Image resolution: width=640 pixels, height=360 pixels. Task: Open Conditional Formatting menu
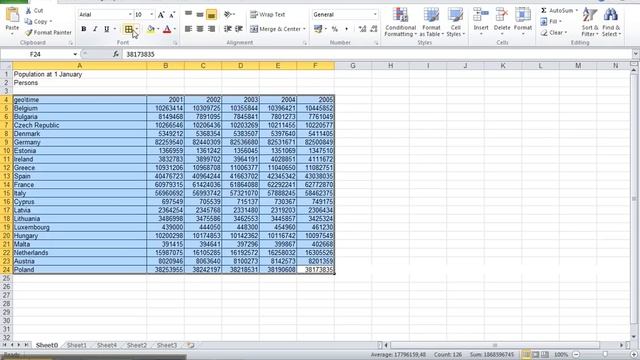pos(400,22)
